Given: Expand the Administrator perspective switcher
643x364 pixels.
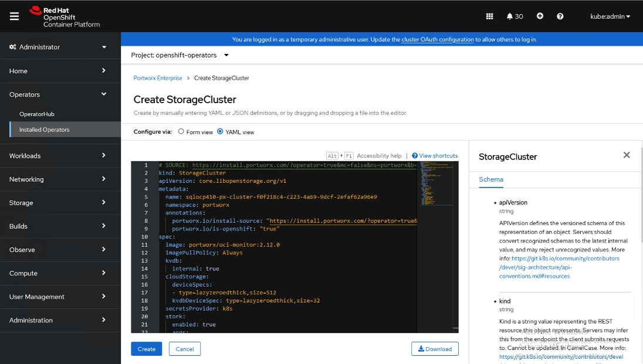Looking at the screenshot, I should point(60,47).
